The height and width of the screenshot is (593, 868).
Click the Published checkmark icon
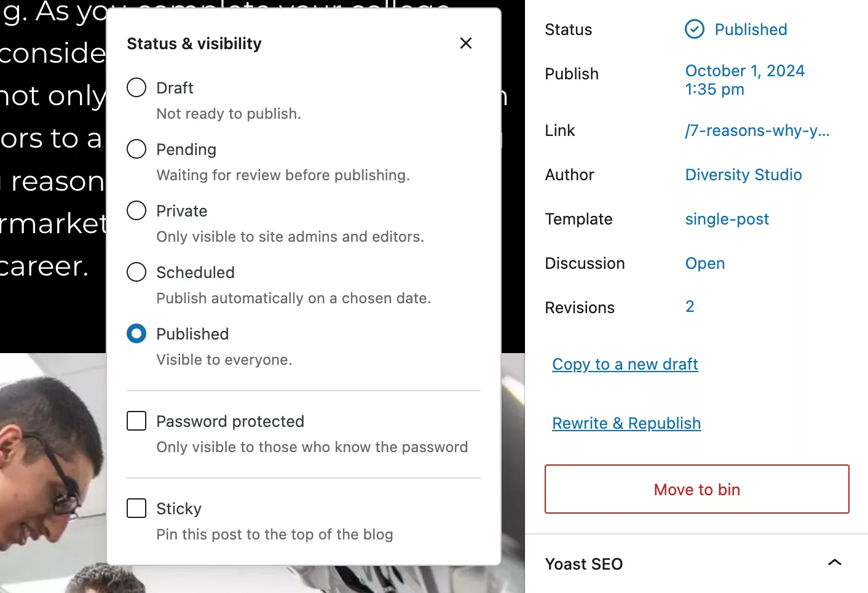tap(695, 29)
